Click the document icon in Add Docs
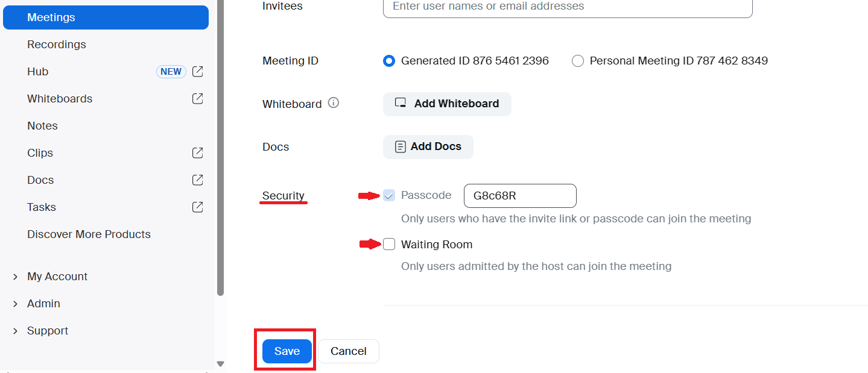Viewport: 868px width, 373px height. (x=400, y=146)
